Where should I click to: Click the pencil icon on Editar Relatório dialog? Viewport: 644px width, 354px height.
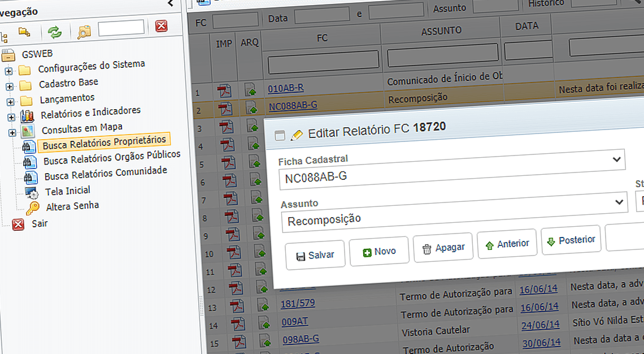pyautogui.click(x=297, y=134)
